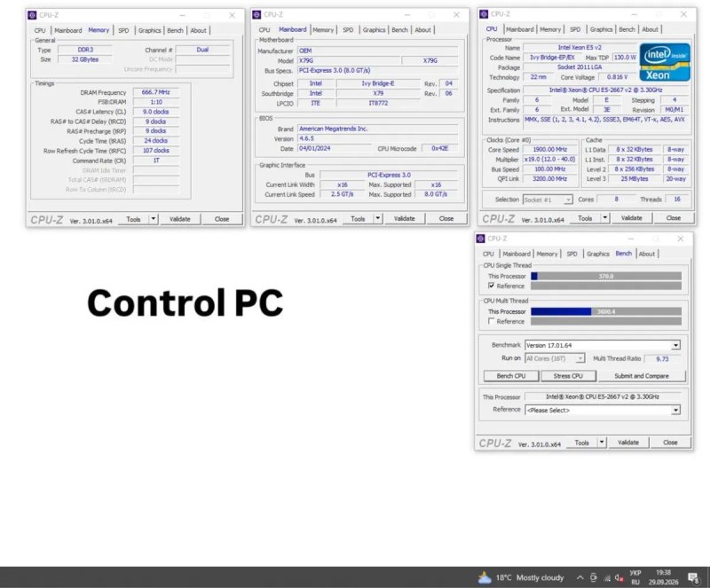The height and width of the screenshot is (588, 710).
Task: Open the Wi-Fi network tray icon
Action: 607,578
